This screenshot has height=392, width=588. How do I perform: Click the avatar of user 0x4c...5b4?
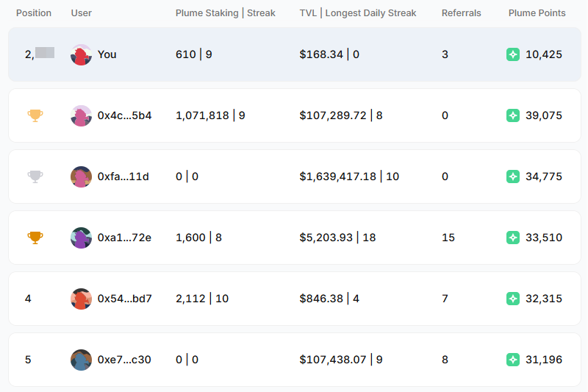tap(81, 116)
